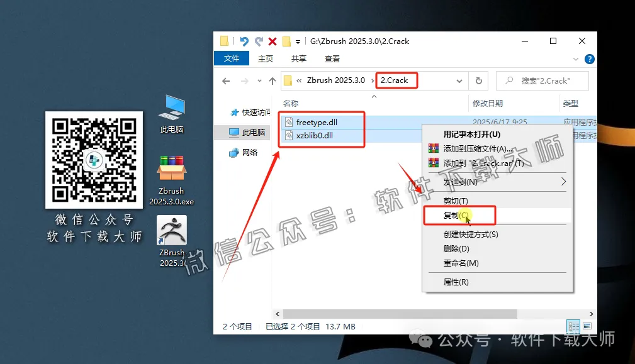Click the refresh icon beside the address bar

(x=479, y=80)
